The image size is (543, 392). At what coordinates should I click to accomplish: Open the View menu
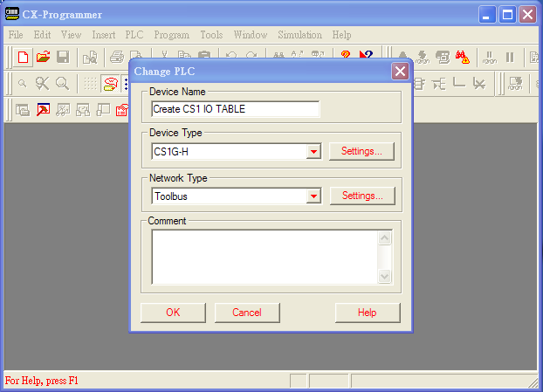[71, 35]
